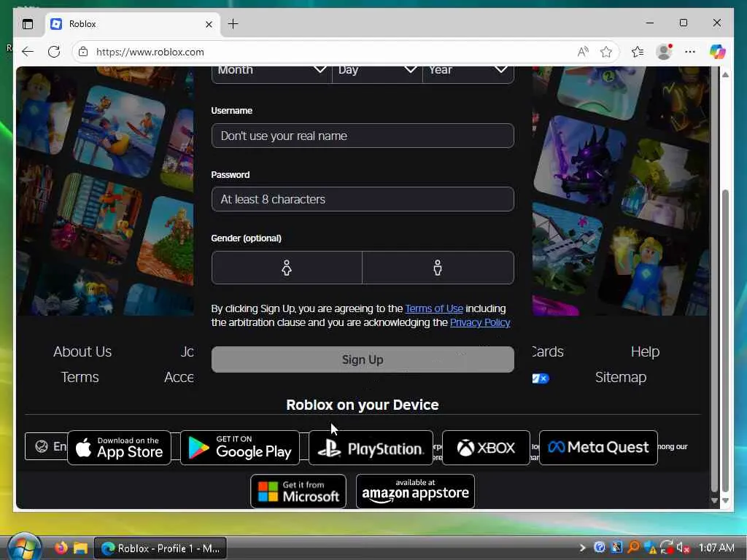Launch Firefox from the taskbar

61,548
